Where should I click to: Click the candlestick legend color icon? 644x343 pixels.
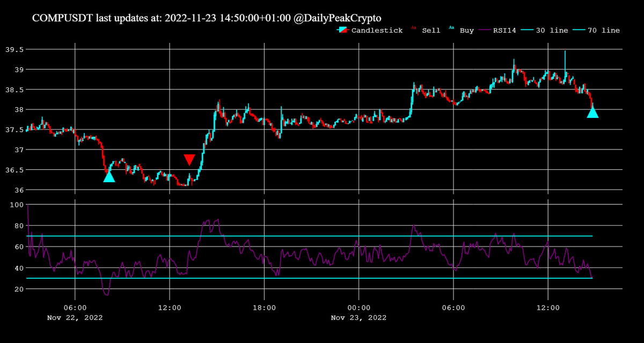(343, 30)
